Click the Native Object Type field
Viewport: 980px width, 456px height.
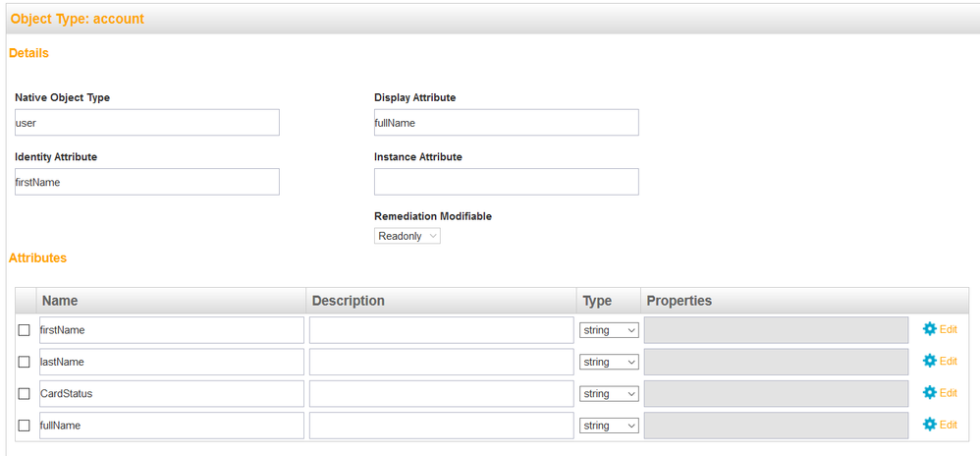point(147,123)
